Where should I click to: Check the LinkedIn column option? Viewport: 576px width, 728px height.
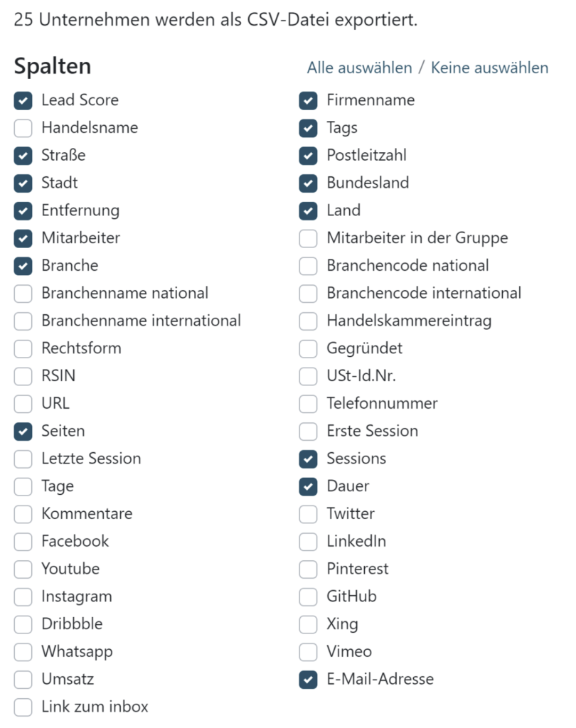tap(309, 542)
